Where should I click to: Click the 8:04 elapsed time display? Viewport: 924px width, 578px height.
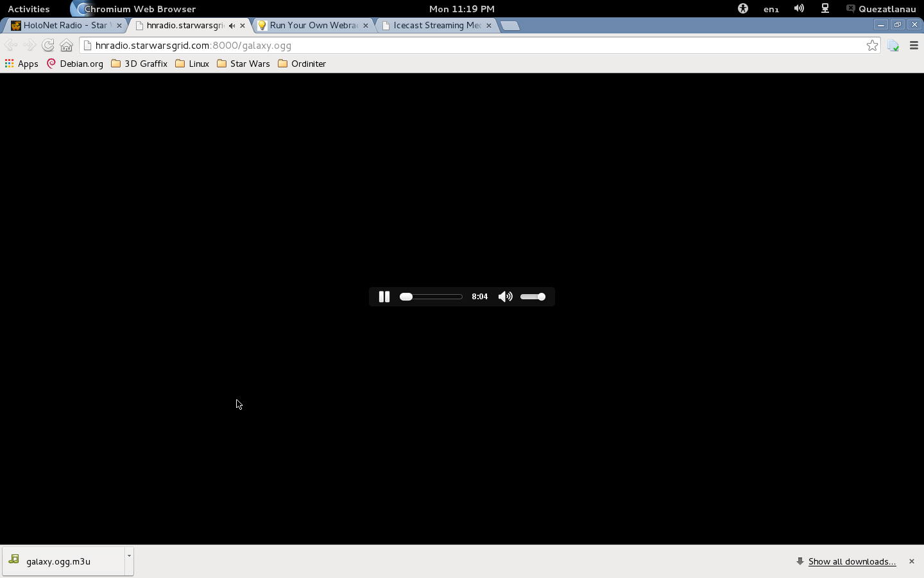pyautogui.click(x=479, y=297)
